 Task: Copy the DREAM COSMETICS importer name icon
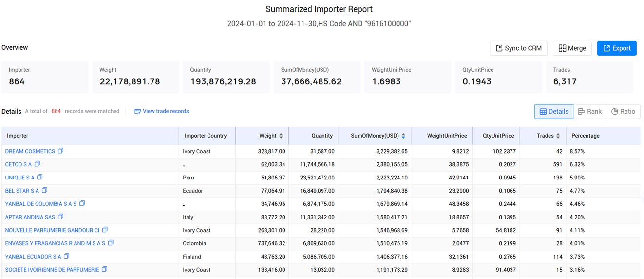pos(60,151)
